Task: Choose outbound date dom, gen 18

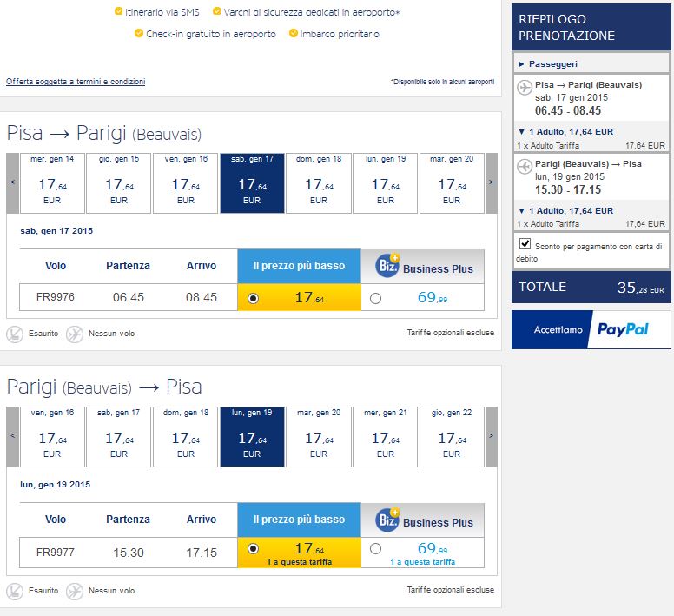Action: pyautogui.click(x=319, y=182)
